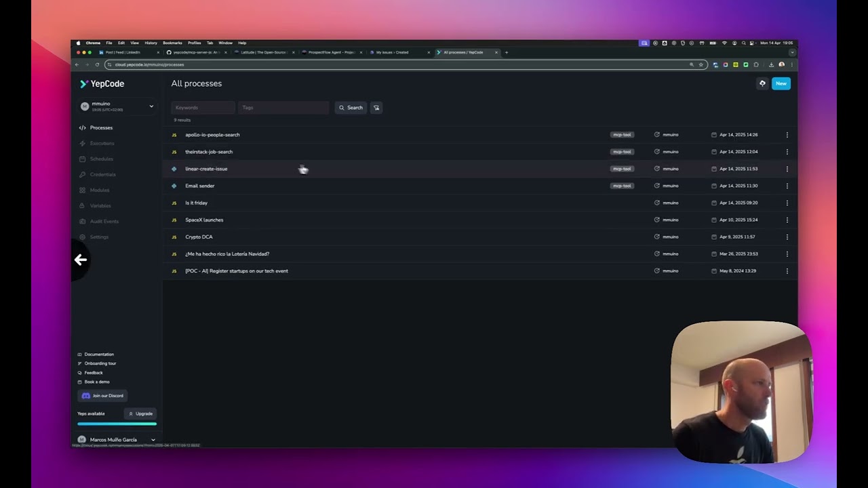The height and width of the screenshot is (488, 868).
Task: Open options menu for Crypto DCA
Action: pyautogui.click(x=787, y=237)
